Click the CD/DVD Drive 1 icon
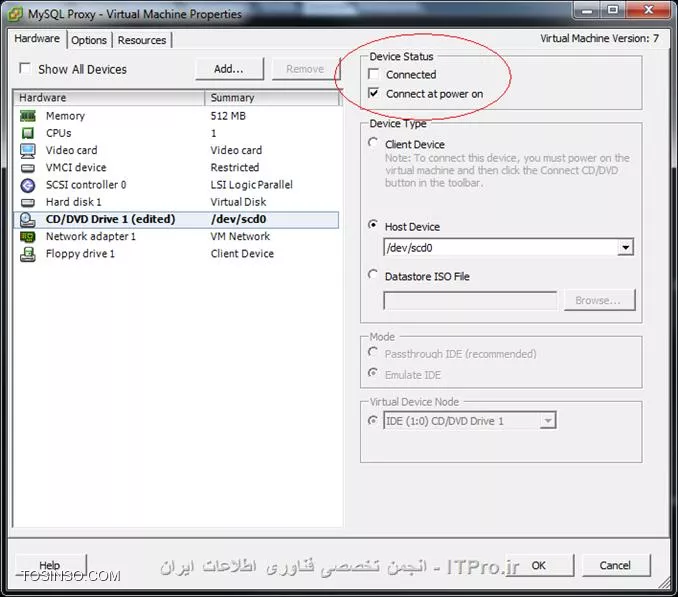Viewport: 678px width, 597px height. [x=28, y=220]
